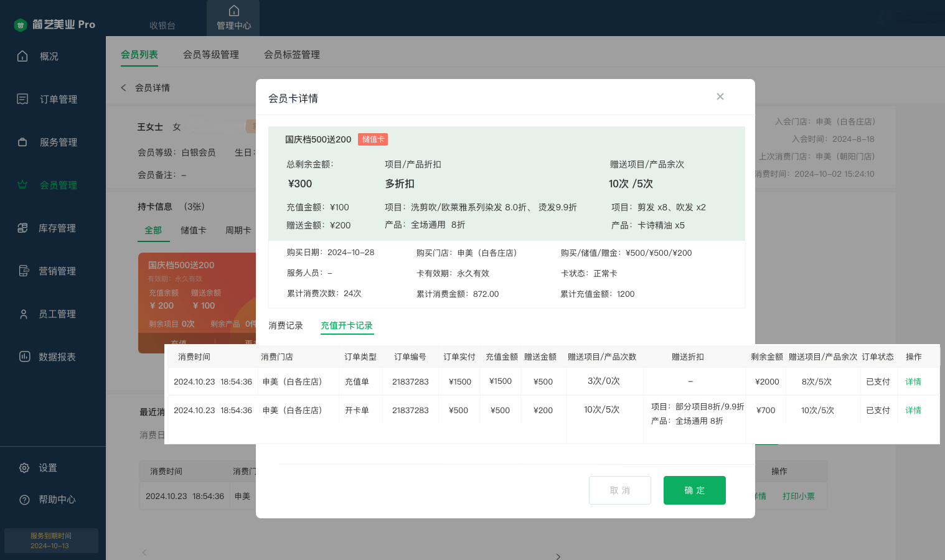Switch to 收银台 at the top
The height and width of the screenshot is (560, 945).
[161, 26]
